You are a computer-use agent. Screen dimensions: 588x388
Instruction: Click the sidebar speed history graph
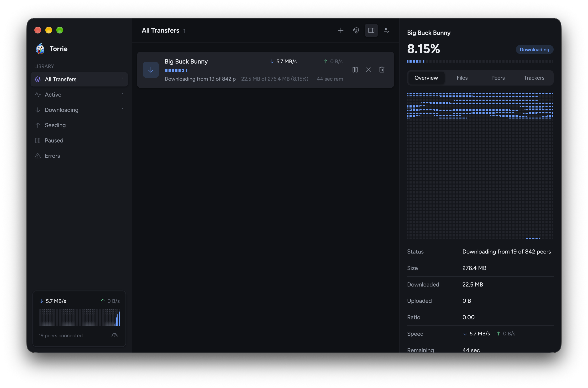[x=79, y=318]
